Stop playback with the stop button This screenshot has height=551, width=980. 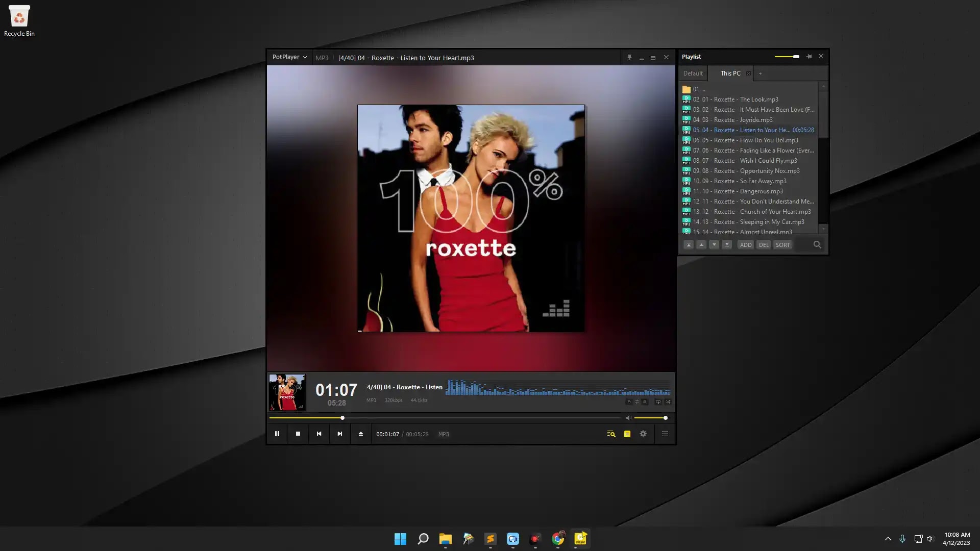298,434
